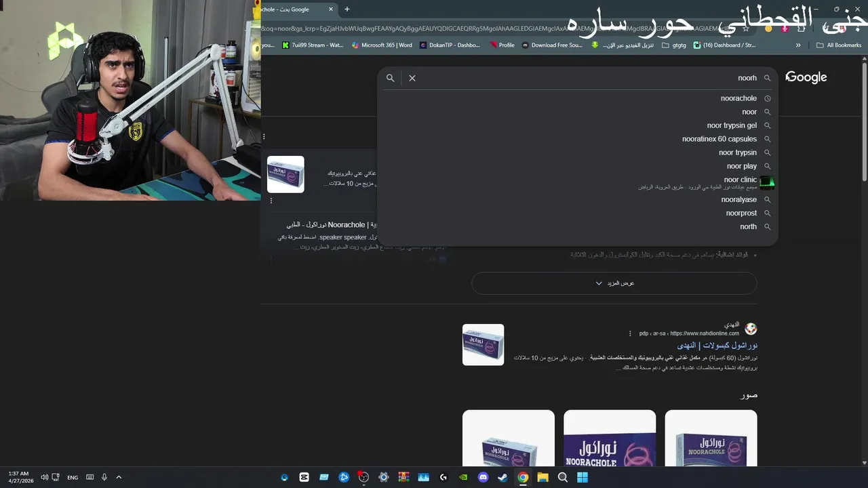Open Steam from the taskbar
This screenshot has width=868, height=488.
click(x=502, y=477)
